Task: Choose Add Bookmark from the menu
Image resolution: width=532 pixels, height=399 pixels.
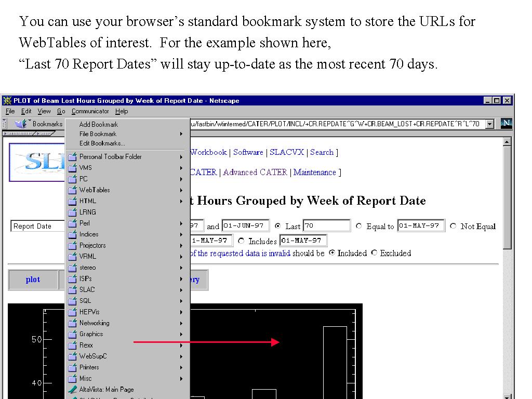Action: point(98,125)
